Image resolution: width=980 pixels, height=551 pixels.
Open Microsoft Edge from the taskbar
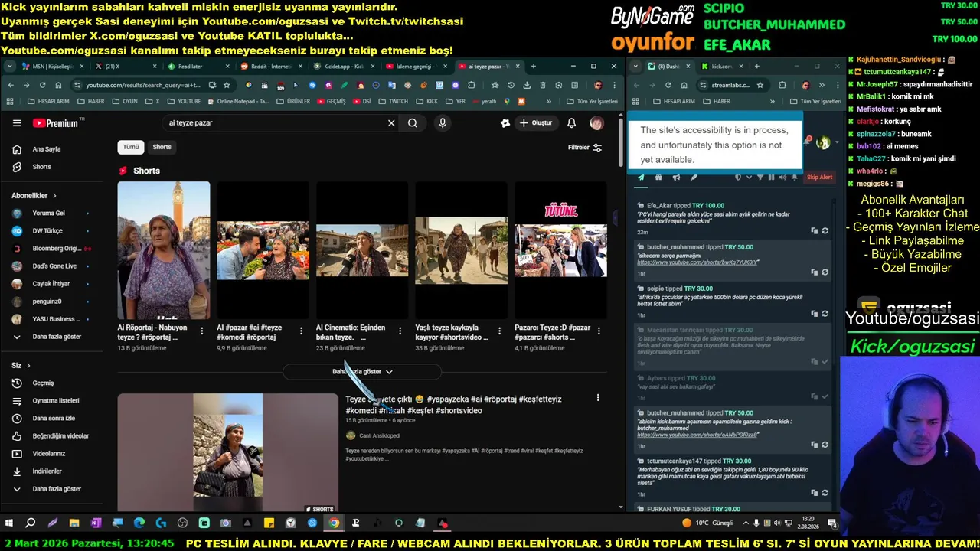(139, 523)
